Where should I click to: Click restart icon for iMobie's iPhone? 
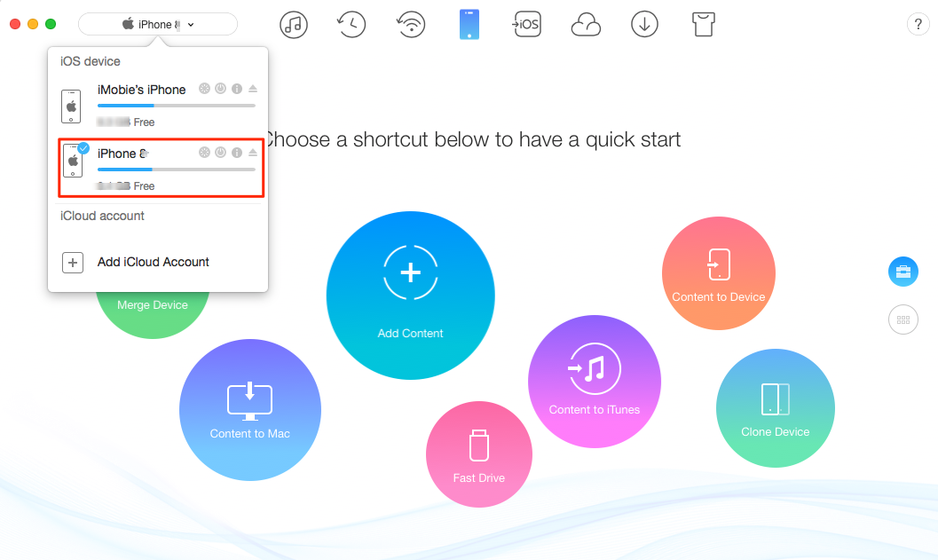coord(205,89)
